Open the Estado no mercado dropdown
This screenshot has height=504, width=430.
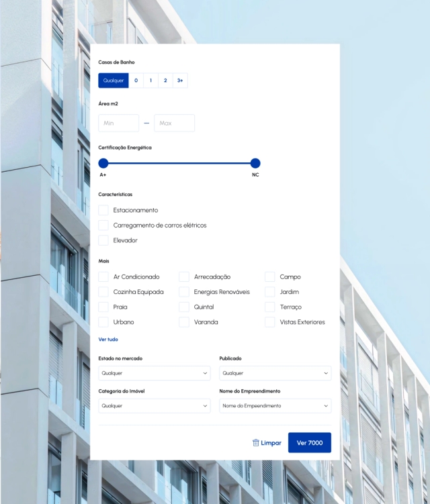click(x=155, y=373)
